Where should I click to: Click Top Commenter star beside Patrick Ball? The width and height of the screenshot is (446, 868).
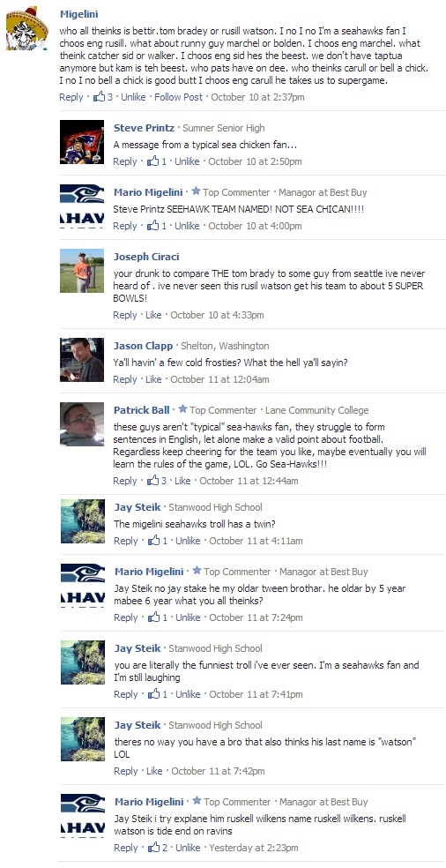pyautogui.click(x=182, y=409)
